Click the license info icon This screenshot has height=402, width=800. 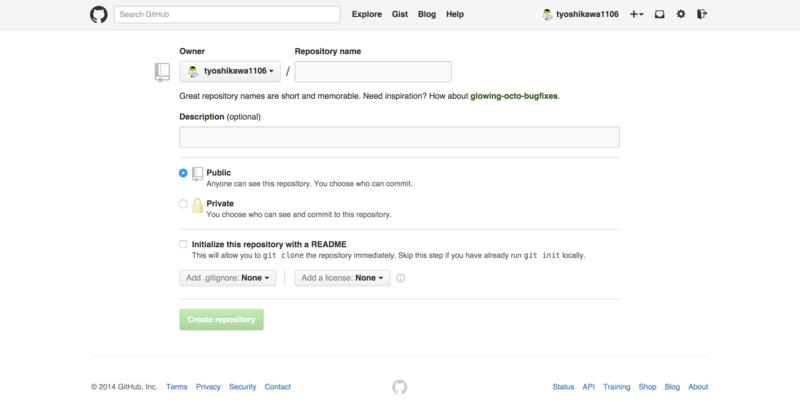[401, 278]
